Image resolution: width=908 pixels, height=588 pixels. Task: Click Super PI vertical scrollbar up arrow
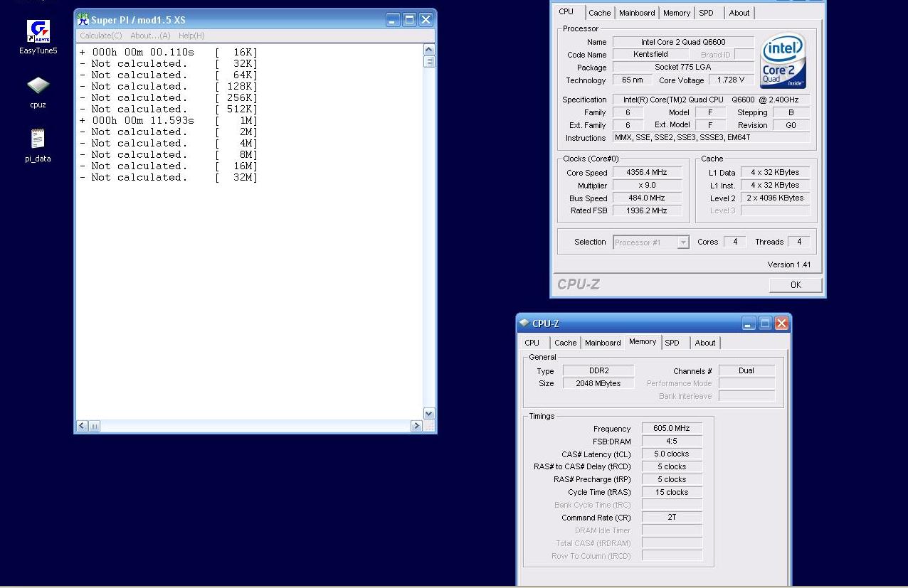point(428,50)
